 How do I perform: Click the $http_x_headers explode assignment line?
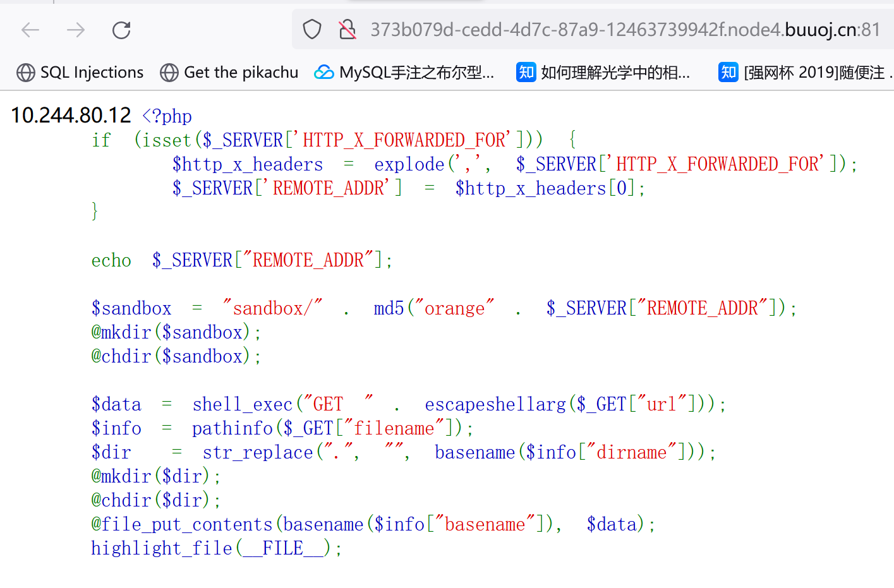click(515, 164)
